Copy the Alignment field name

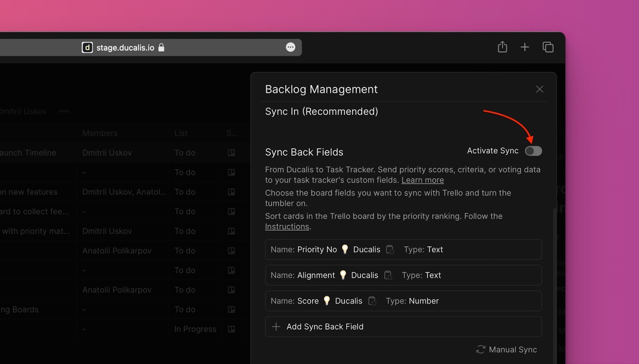(388, 275)
